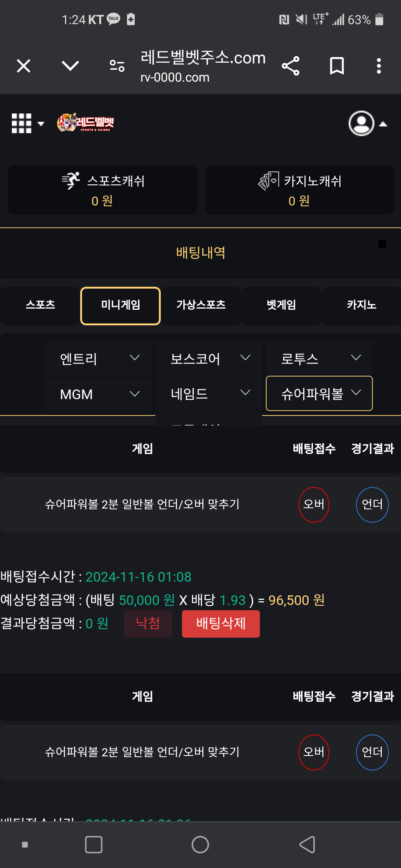Switch to the 가상스포츠 tab
This screenshot has height=868, width=401.
(x=201, y=306)
